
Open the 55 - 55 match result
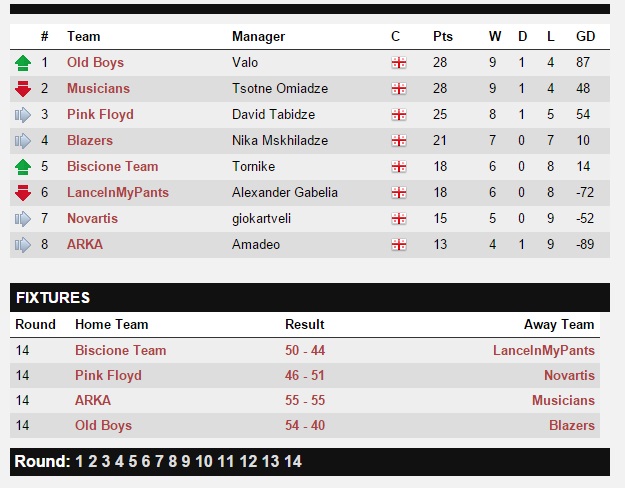305,400
